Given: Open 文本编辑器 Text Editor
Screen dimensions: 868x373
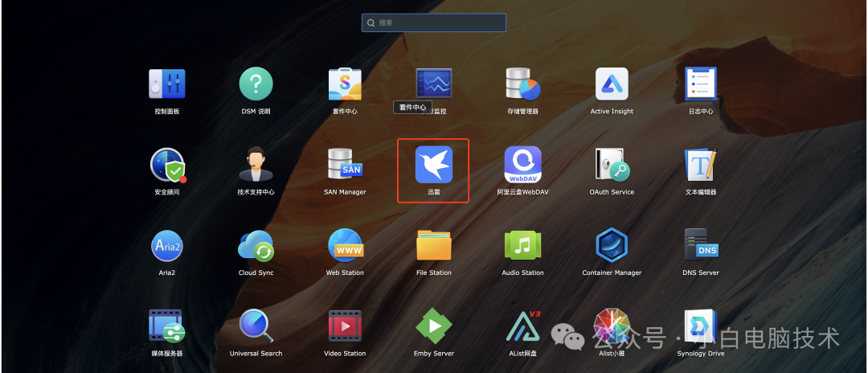Looking at the screenshot, I should (700, 165).
